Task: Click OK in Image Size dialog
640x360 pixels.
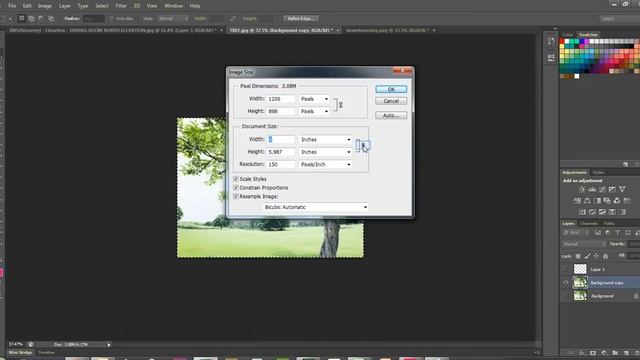Action: (x=391, y=89)
